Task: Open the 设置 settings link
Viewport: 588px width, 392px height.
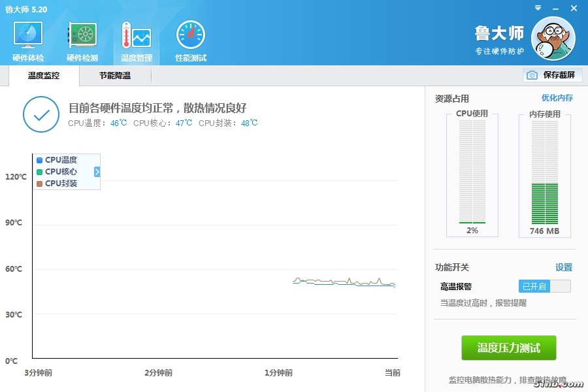Action: click(563, 267)
